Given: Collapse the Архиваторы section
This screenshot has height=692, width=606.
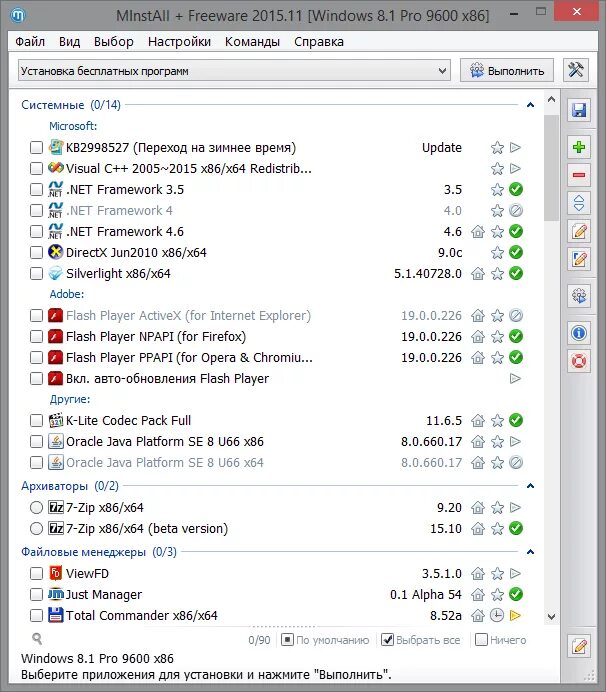Looking at the screenshot, I should point(531,486).
